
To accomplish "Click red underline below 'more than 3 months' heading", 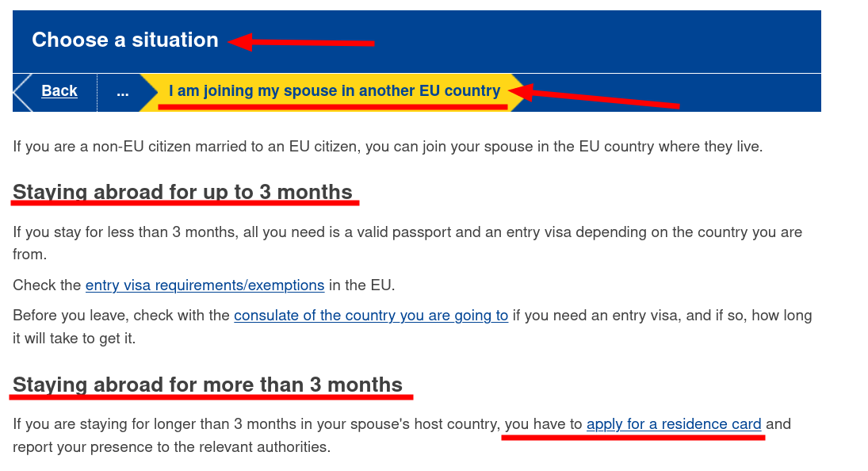I will pos(212,396).
